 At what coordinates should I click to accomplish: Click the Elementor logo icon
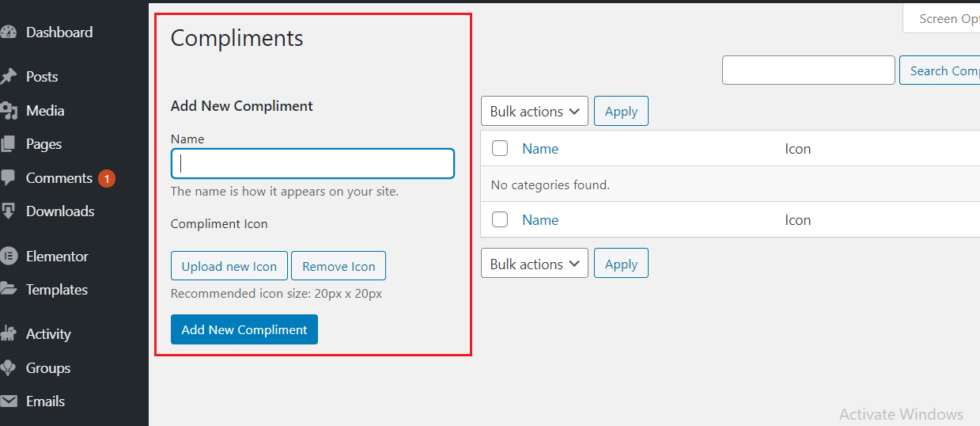point(8,257)
